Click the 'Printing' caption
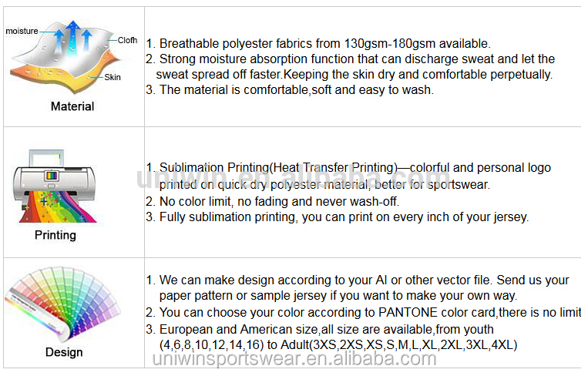The width and height of the screenshot is (588, 376). tap(55, 236)
